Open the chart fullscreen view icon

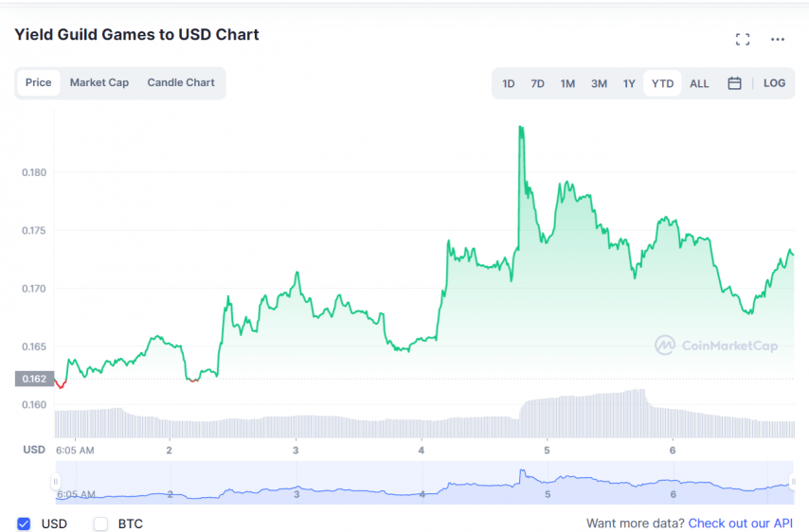(743, 39)
